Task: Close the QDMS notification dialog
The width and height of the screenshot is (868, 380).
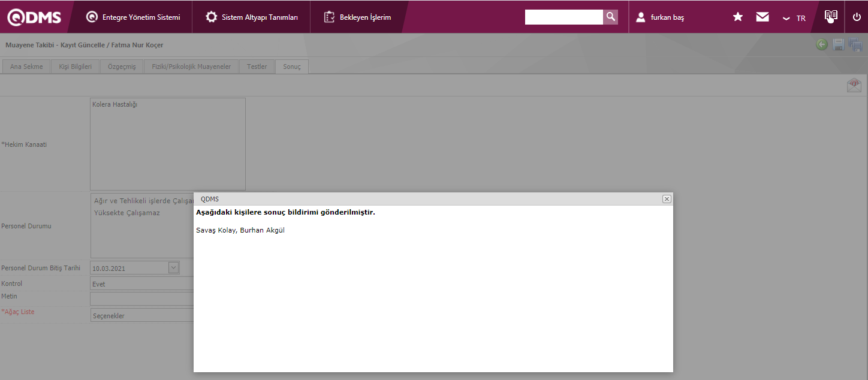Action: tap(667, 199)
